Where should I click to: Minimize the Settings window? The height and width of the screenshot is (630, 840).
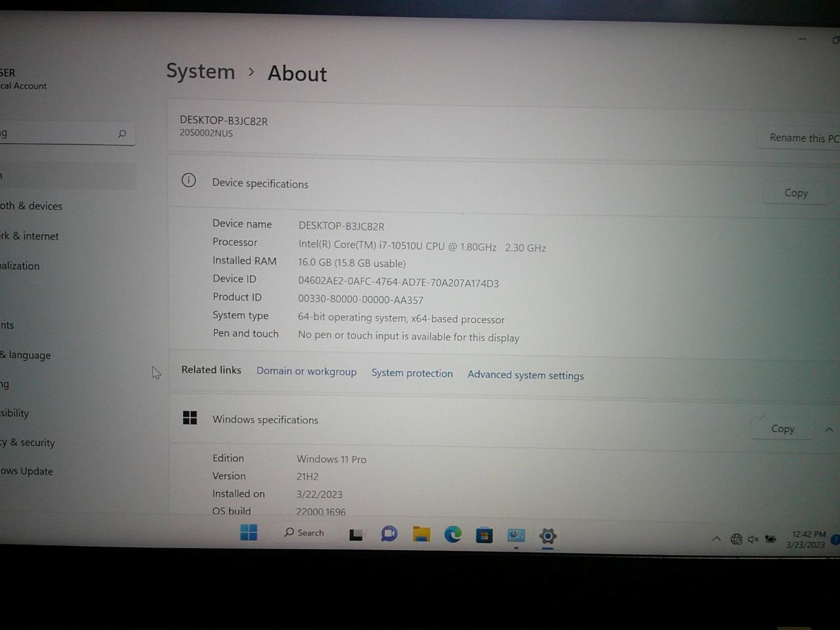[x=802, y=39]
